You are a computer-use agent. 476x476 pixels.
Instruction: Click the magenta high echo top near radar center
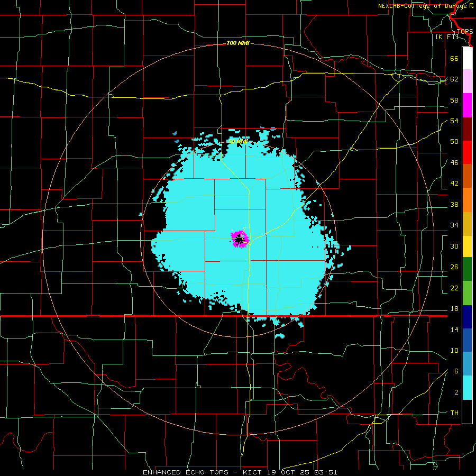point(240,239)
